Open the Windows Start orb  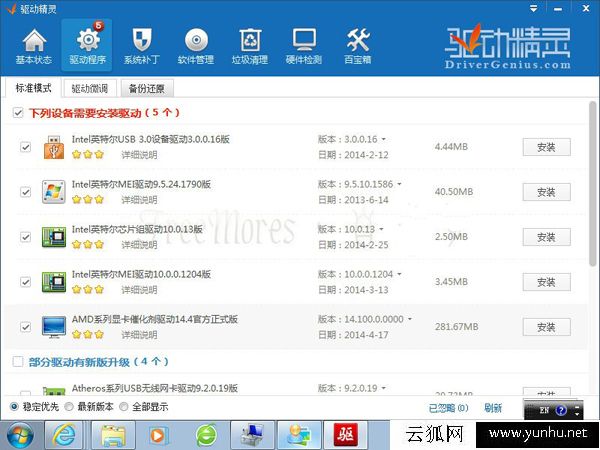click(20, 435)
